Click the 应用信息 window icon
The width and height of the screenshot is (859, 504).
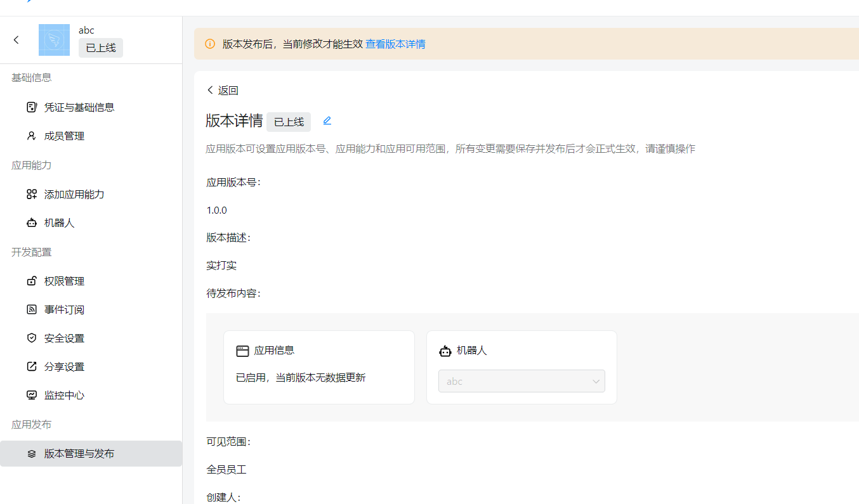(242, 351)
